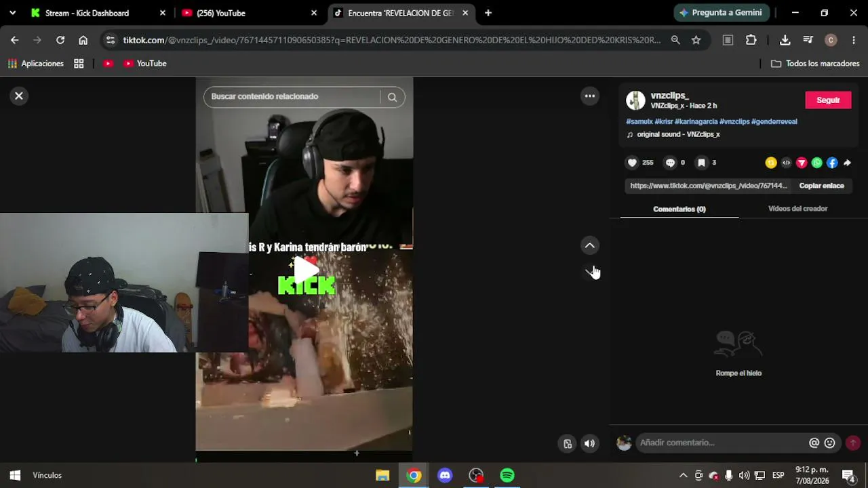Bookmark this page with the star icon
The width and height of the screenshot is (868, 488).
point(696,40)
